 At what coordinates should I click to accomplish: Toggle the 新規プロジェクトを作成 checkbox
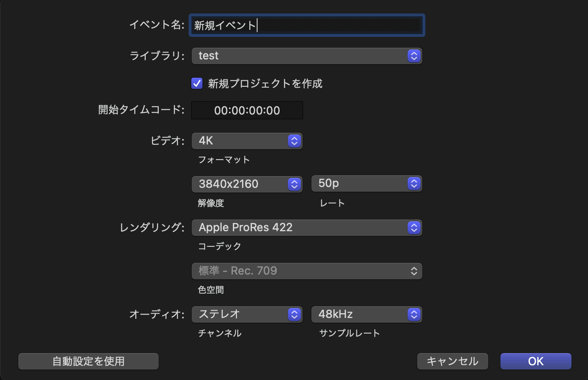click(x=197, y=83)
